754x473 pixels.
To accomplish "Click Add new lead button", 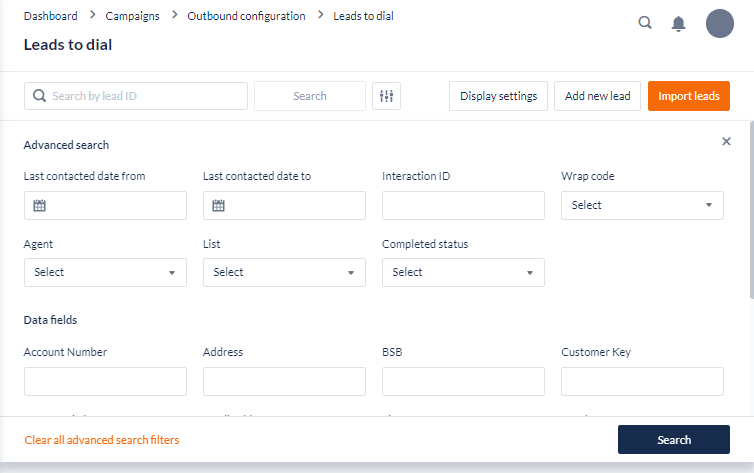I will tap(597, 96).
